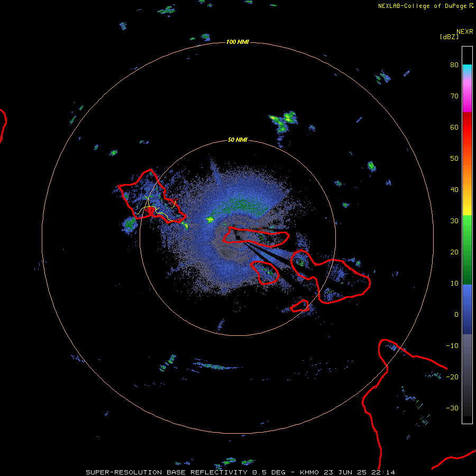Click the 0 value on the dBZ scale
This screenshot has height=476, width=476.
coord(456,315)
